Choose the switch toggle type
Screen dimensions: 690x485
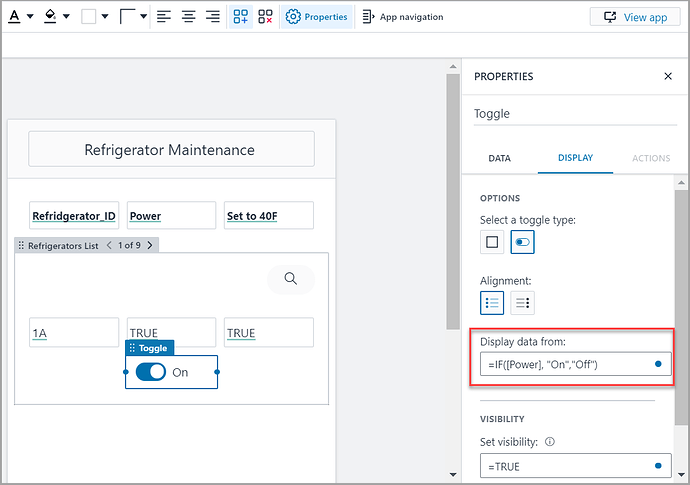pyautogui.click(x=523, y=242)
